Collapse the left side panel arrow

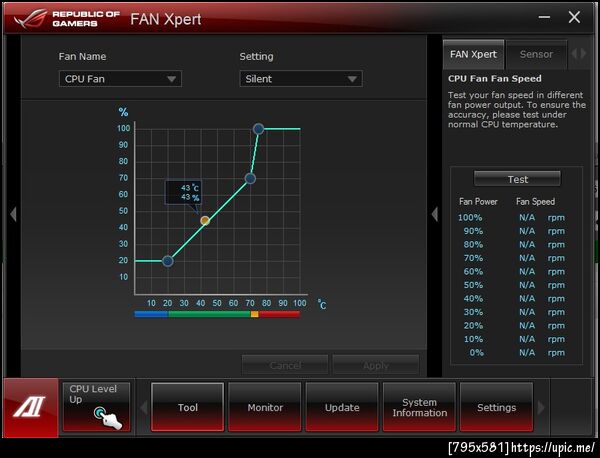point(13,214)
